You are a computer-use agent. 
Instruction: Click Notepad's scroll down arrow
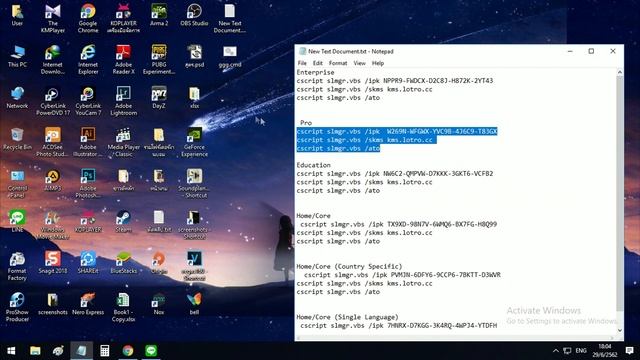pos(620,331)
